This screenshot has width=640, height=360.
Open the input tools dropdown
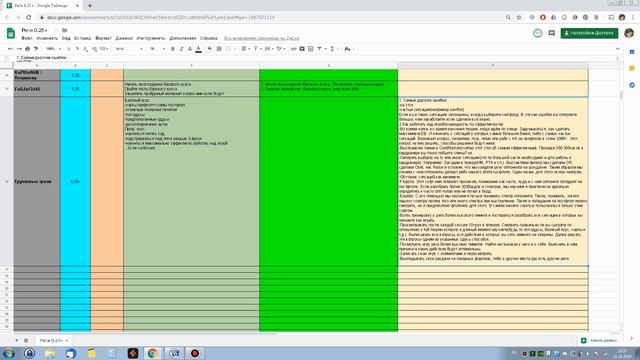[349, 49]
